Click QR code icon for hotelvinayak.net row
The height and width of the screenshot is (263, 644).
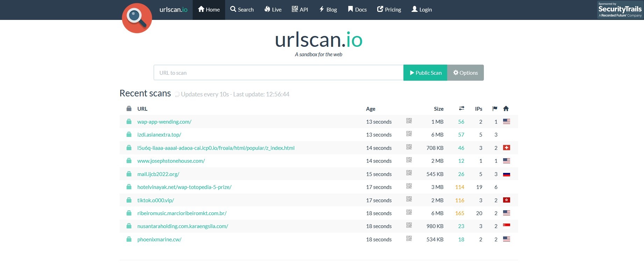(409, 186)
